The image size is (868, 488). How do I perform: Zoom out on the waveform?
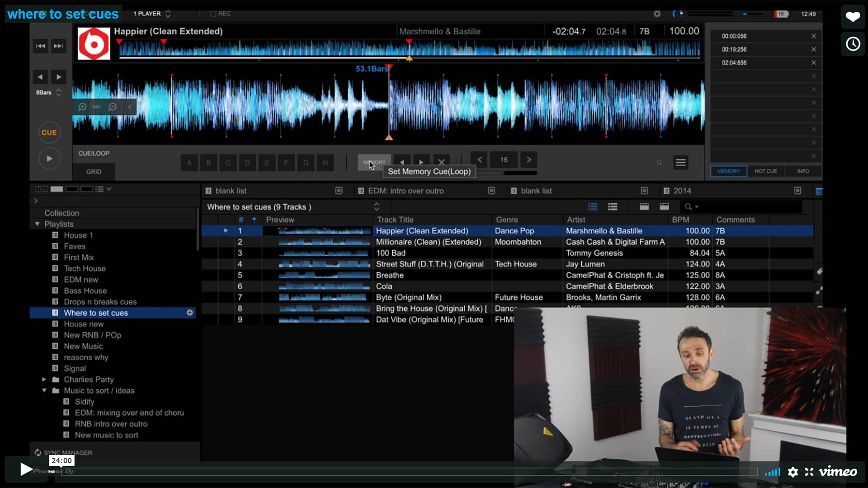(113, 107)
